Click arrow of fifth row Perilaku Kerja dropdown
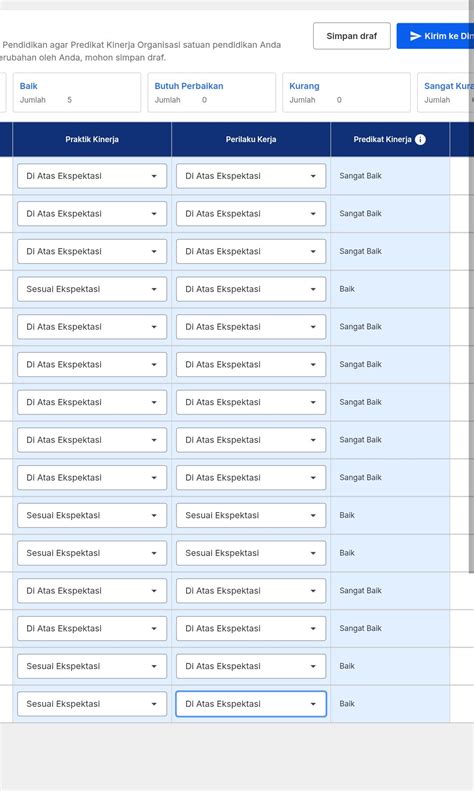Screen dimensions: 474x791 pyautogui.click(x=313, y=327)
